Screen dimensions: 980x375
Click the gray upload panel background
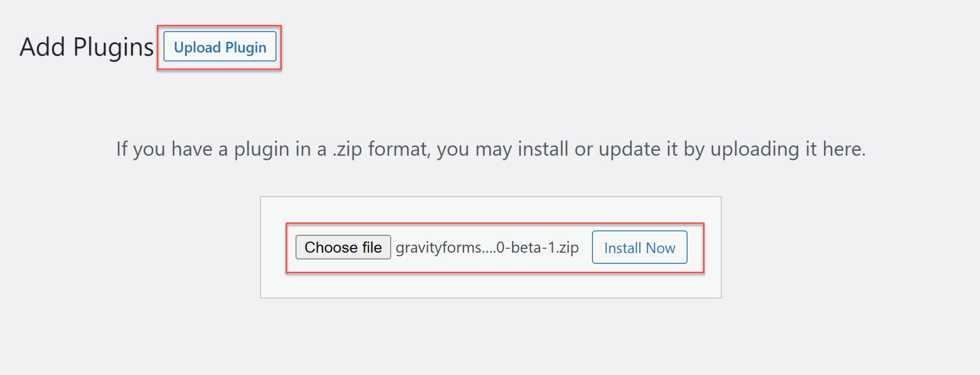tap(490, 287)
